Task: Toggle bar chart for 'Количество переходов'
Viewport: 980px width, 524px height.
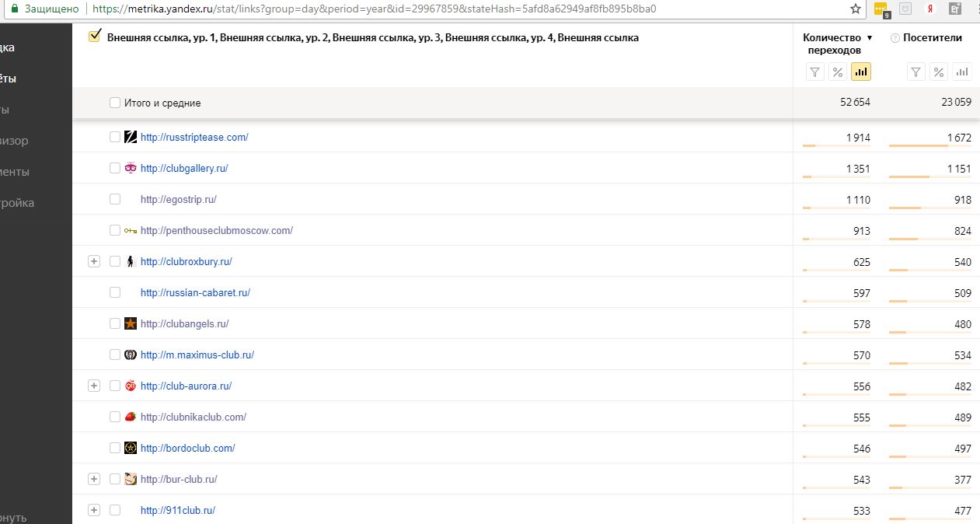Action: pos(860,72)
